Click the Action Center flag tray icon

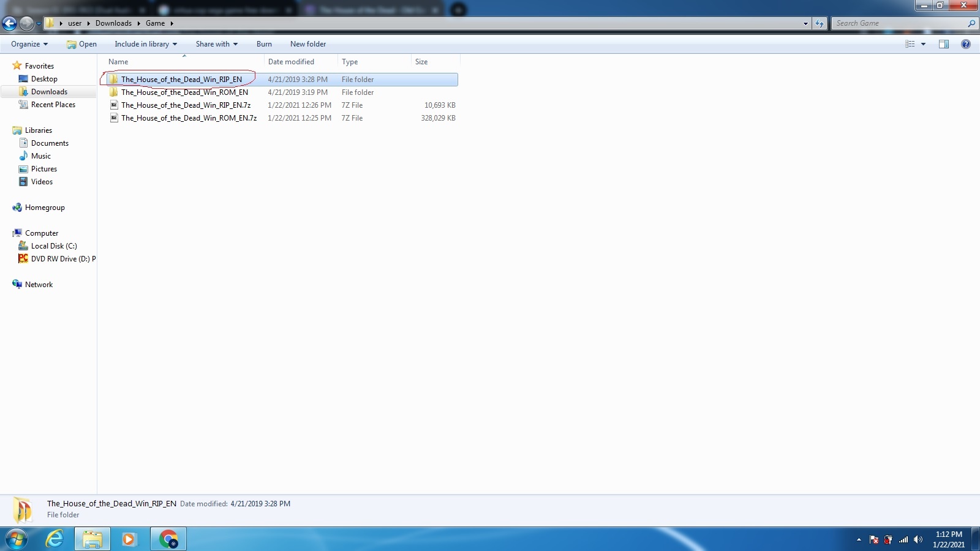874,539
